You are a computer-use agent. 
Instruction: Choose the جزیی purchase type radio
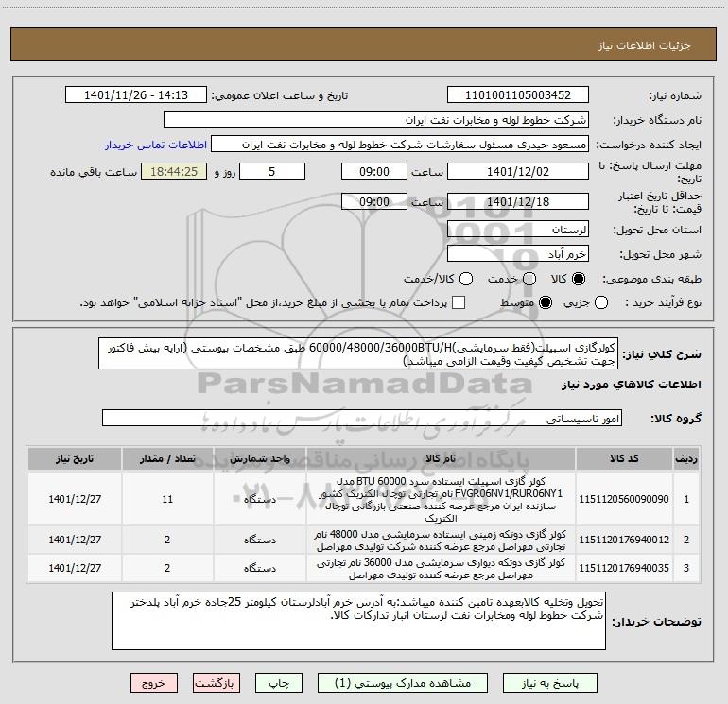tap(600, 303)
